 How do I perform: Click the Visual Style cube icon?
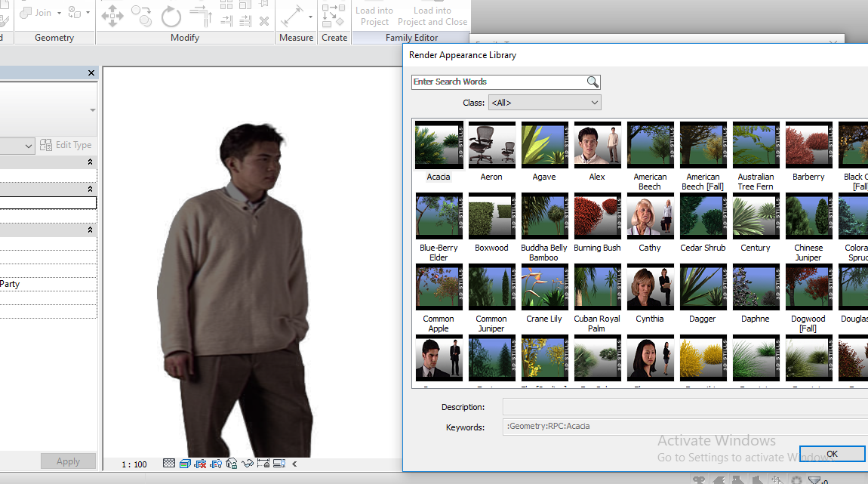point(186,464)
